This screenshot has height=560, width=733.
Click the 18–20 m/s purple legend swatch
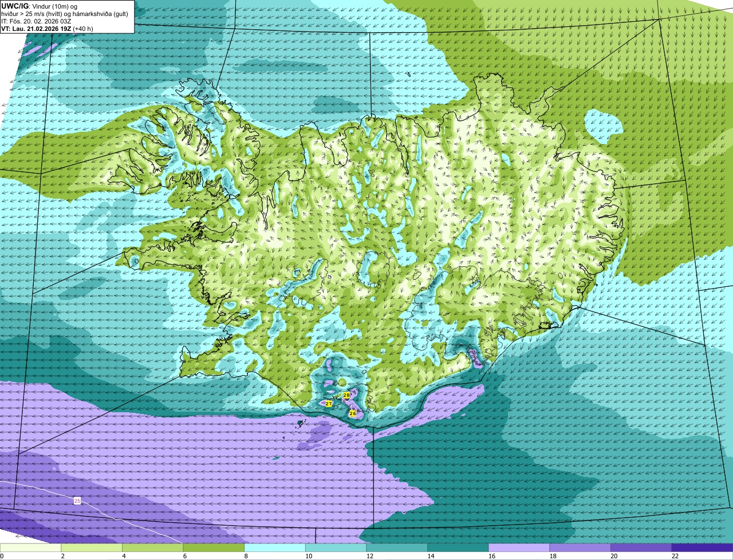(x=580, y=548)
